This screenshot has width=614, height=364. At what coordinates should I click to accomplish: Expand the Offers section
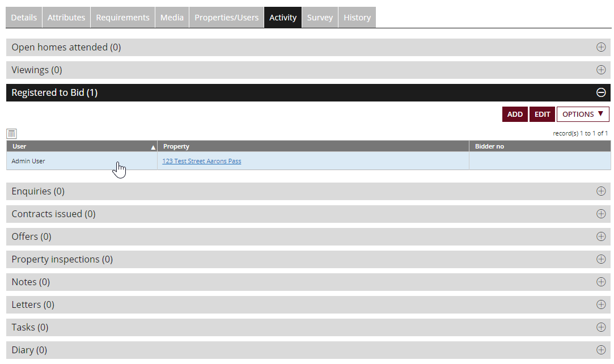[x=601, y=236]
